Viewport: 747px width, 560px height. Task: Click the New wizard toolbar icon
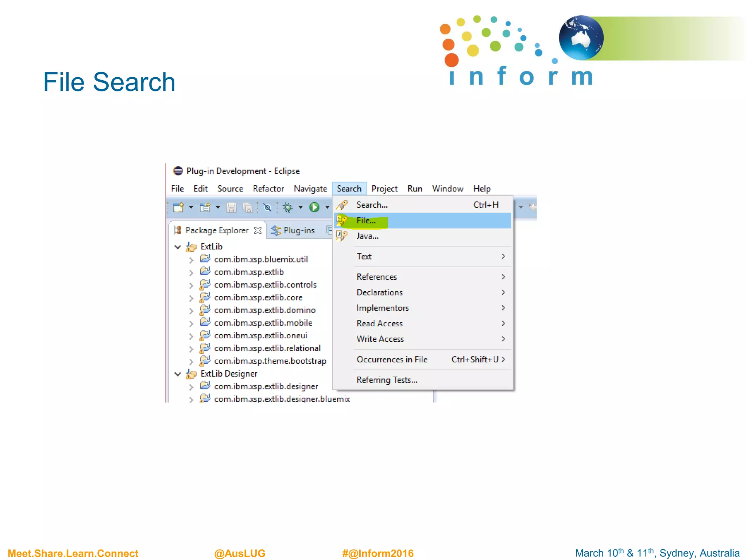tap(178, 207)
